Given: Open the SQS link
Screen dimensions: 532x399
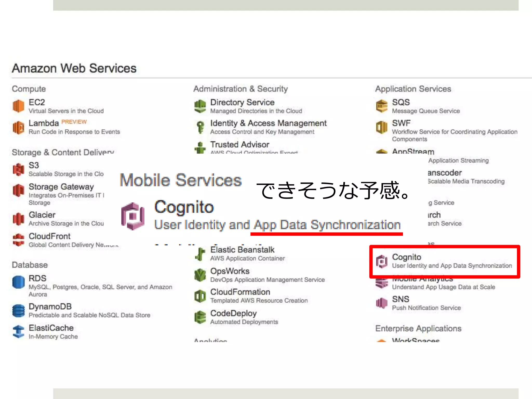Looking at the screenshot, I should pos(401,102).
